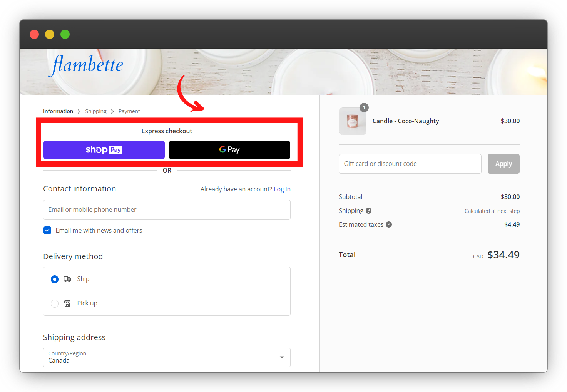Click the Country/Region dropdown arrow

(282, 357)
